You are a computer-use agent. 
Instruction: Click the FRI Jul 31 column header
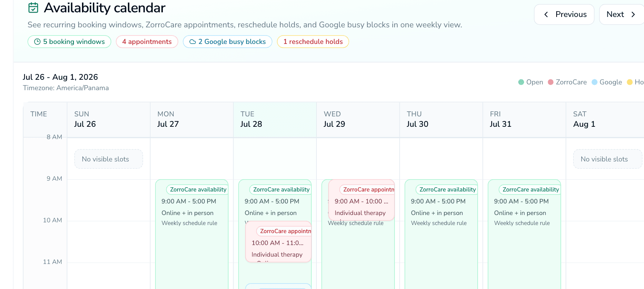pos(524,119)
